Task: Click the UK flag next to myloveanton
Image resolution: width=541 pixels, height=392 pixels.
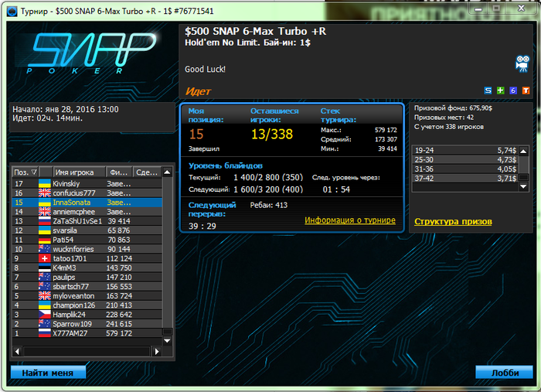Action: (45, 295)
